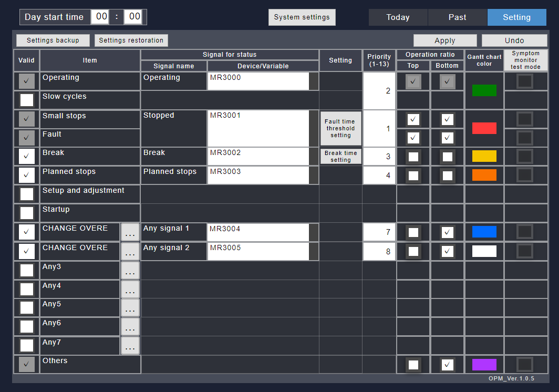
Task: Open ellipsis options for Any4 item
Action: [x=130, y=290]
